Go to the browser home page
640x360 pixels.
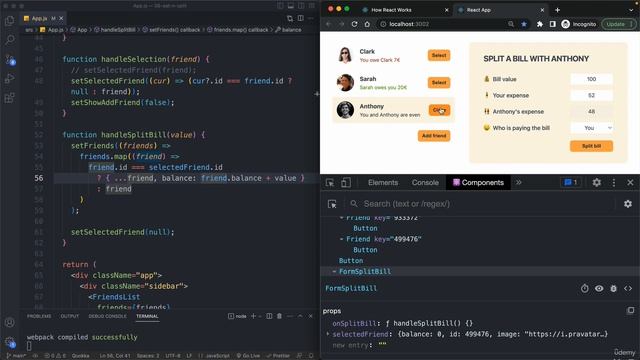pyautogui.click(x=367, y=24)
